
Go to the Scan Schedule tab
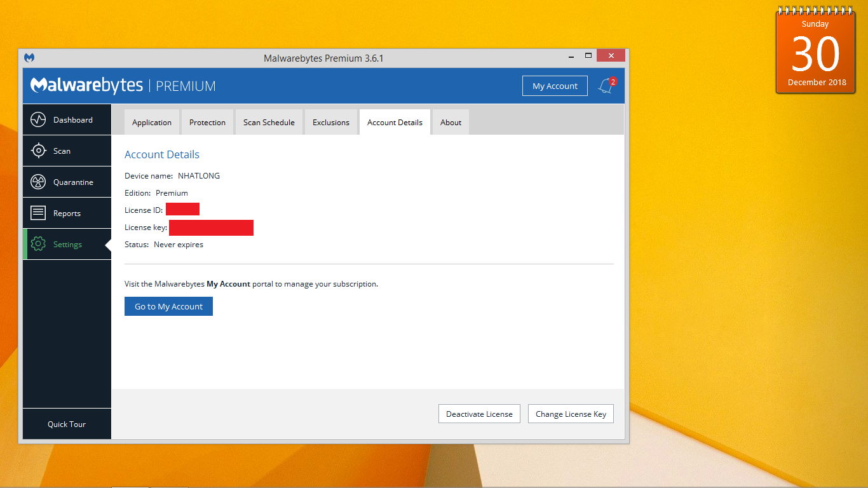click(269, 122)
